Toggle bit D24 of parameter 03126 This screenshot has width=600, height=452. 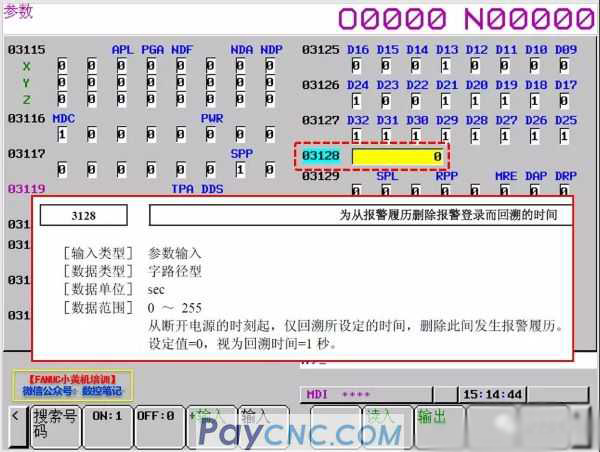point(356,101)
